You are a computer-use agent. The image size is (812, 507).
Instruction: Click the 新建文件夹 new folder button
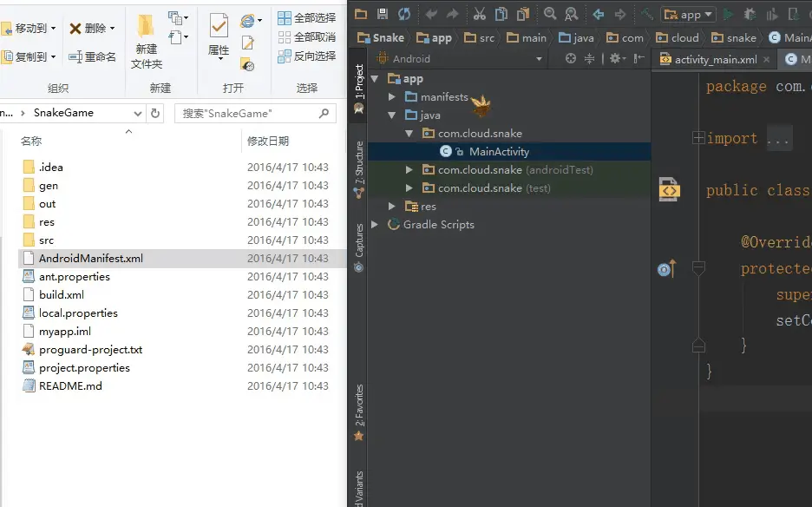(146, 43)
